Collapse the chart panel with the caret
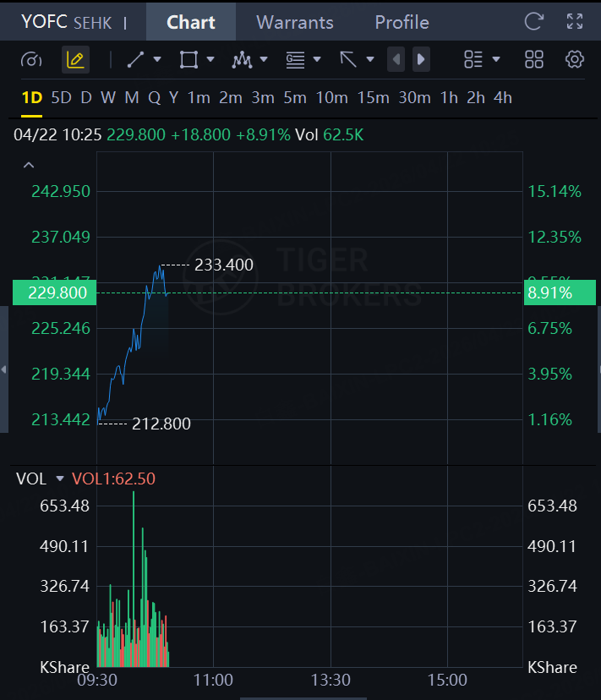The height and width of the screenshot is (700, 601). coord(29,165)
